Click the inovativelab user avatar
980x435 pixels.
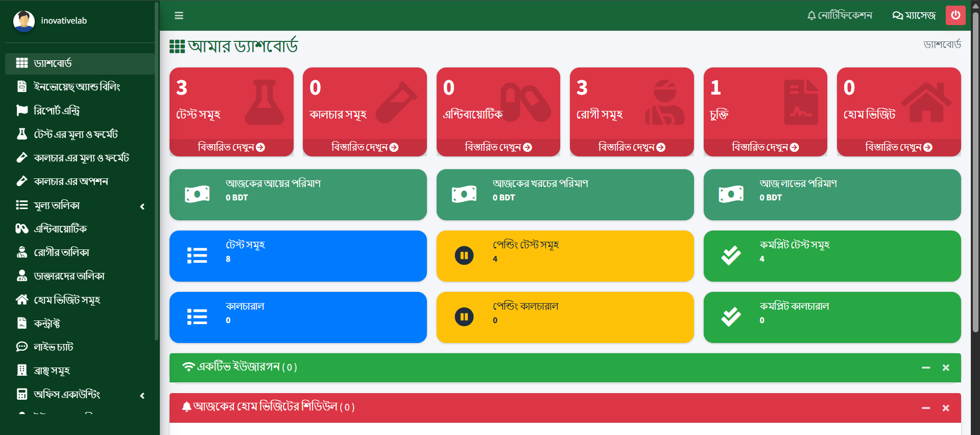23,21
